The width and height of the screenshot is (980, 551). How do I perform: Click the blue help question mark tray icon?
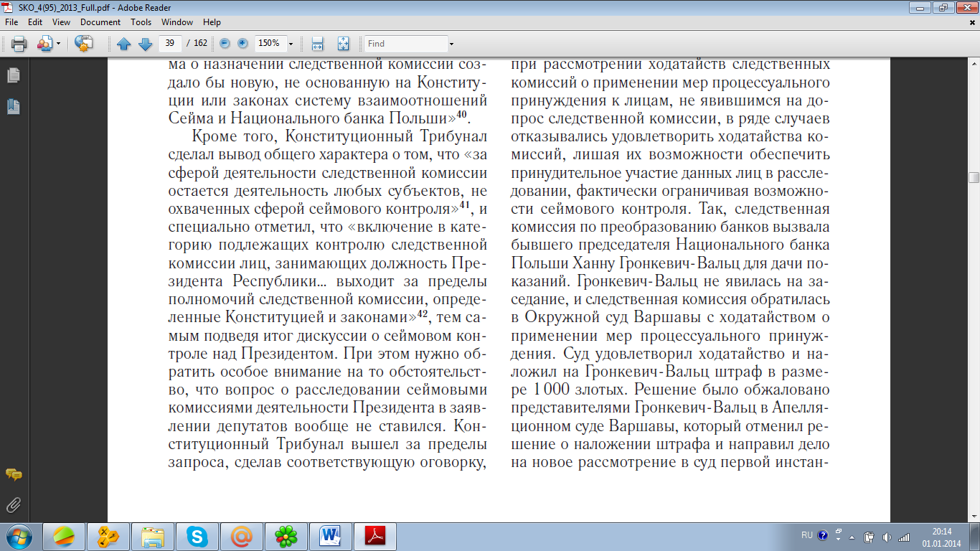[x=822, y=535]
